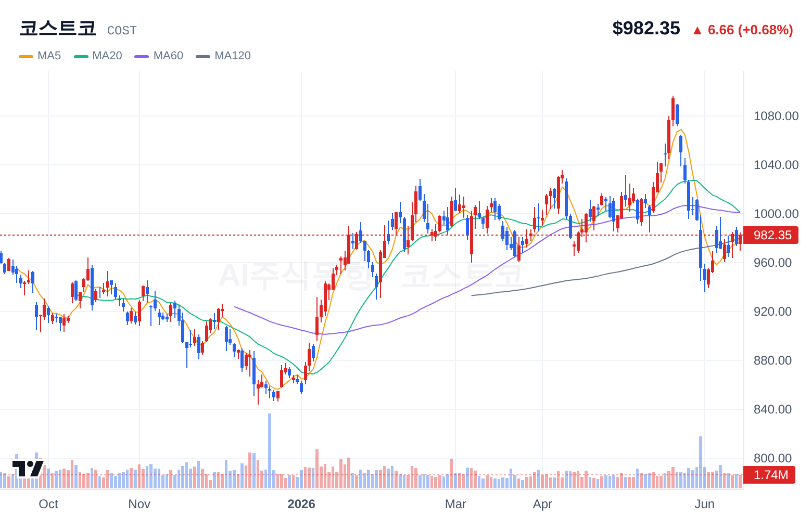The width and height of the screenshot is (812, 518).
Task: Toggle the MA20 moving average legend
Action: [x=98, y=56]
